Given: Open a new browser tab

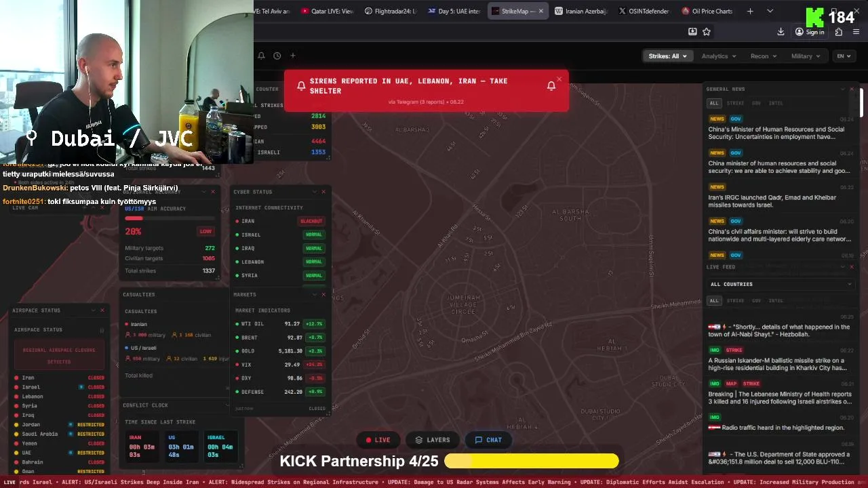Looking at the screenshot, I should (x=750, y=11).
